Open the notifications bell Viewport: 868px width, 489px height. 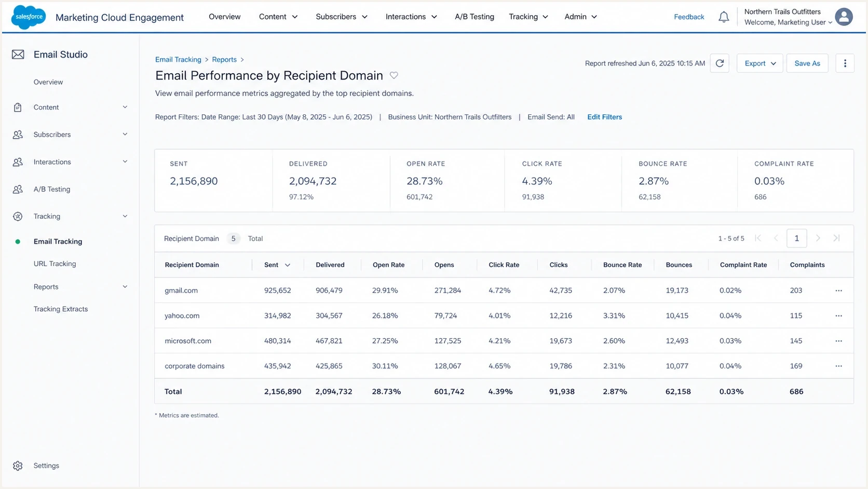tap(724, 17)
